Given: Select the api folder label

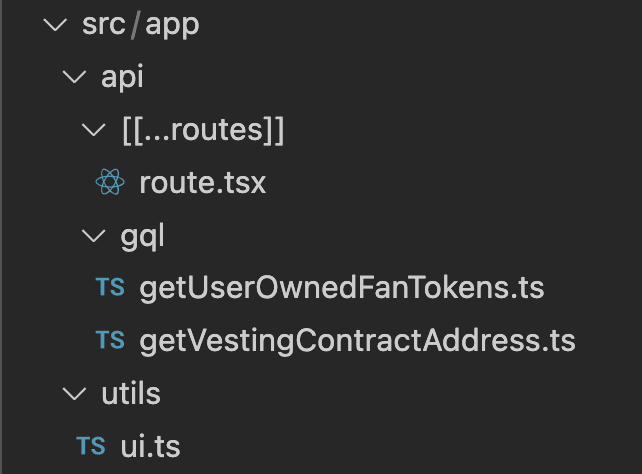Looking at the screenshot, I should (x=122, y=77).
